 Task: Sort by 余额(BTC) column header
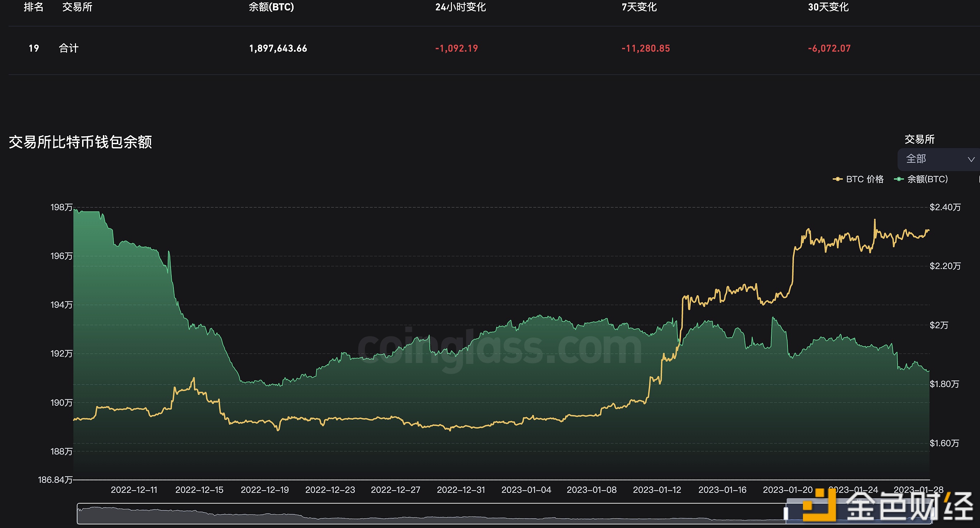[x=271, y=7]
